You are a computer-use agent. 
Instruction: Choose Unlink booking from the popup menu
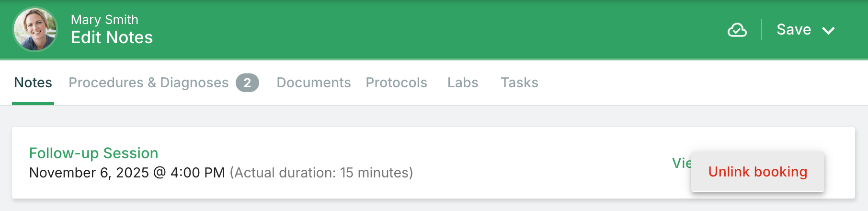tap(757, 172)
